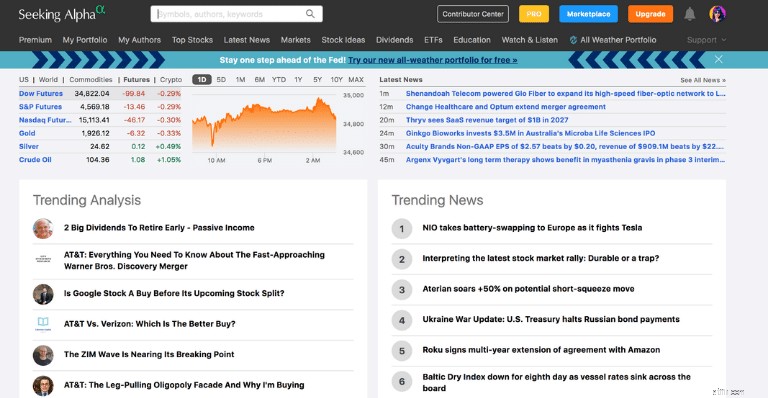Open S&P Futures quote
The height and width of the screenshot is (398, 768).
(40, 107)
